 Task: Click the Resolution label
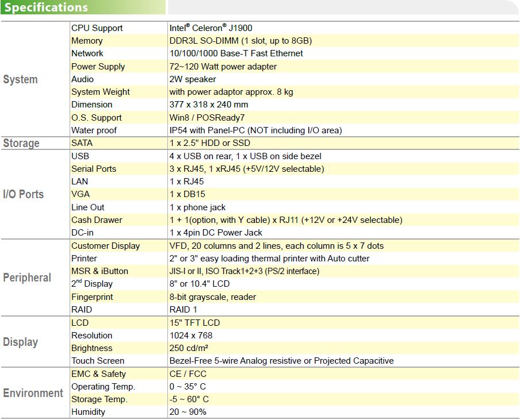[x=92, y=336]
